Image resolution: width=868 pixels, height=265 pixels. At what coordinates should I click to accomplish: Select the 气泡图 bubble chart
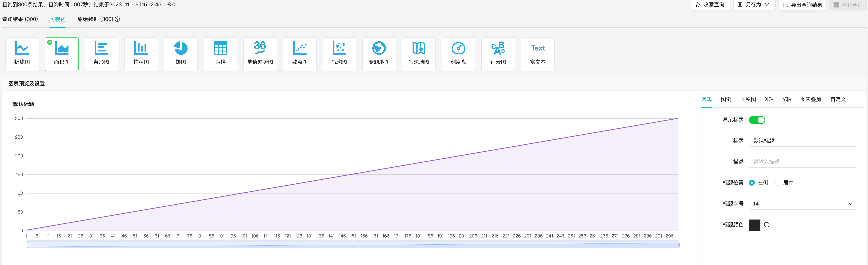pyautogui.click(x=339, y=54)
